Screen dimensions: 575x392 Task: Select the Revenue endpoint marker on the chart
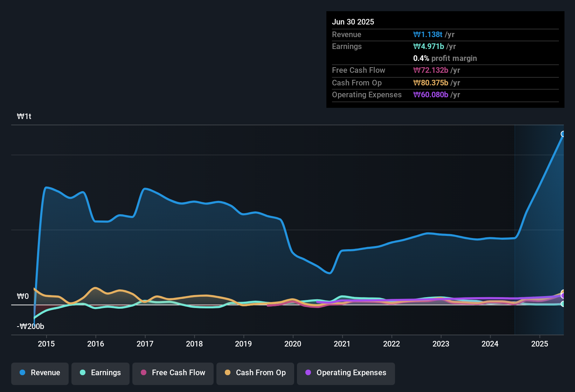coord(563,134)
